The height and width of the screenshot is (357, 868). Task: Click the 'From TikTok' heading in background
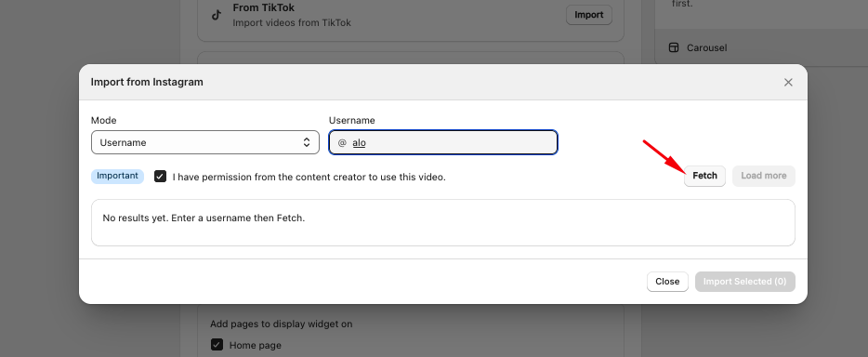pyautogui.click(x=264, y=7)
